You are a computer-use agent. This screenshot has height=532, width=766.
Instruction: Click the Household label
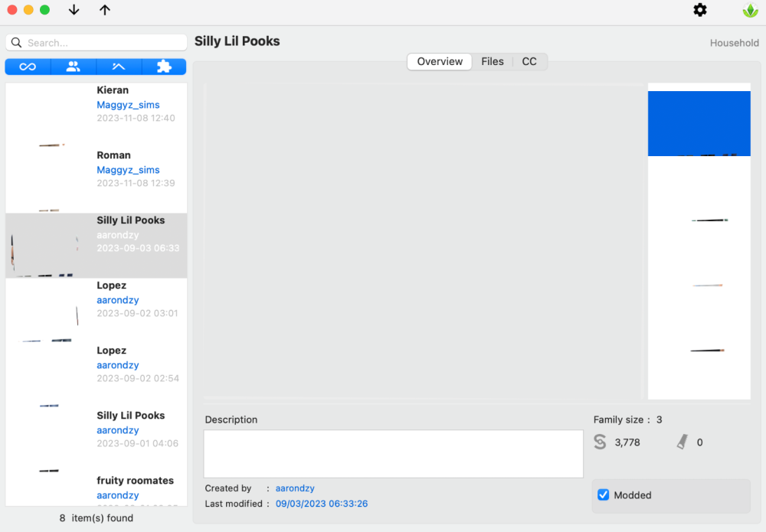click(x=735, y=43)
